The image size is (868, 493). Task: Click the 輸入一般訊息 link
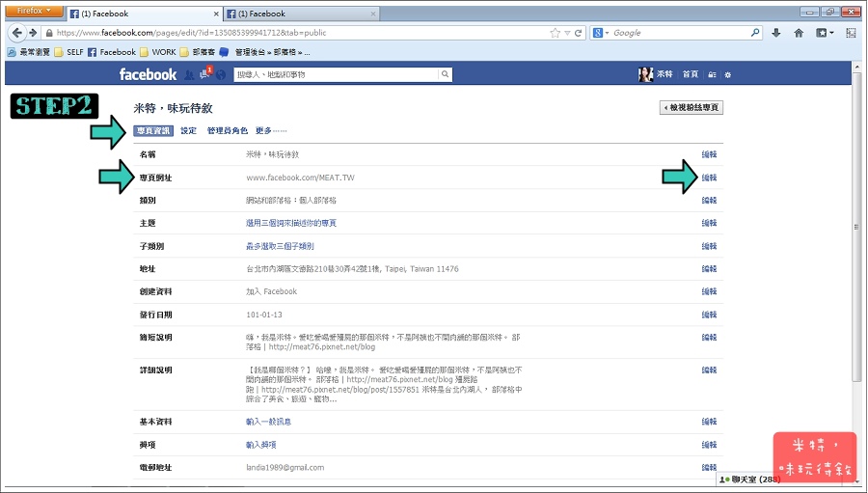pos(268,422)
